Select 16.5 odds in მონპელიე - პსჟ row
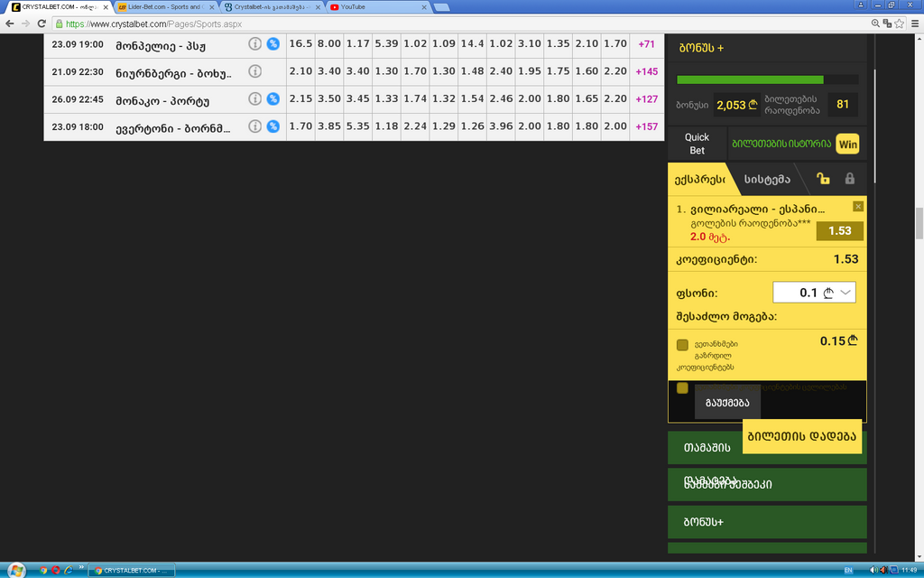Screen dimensions: 924x578 300,43
